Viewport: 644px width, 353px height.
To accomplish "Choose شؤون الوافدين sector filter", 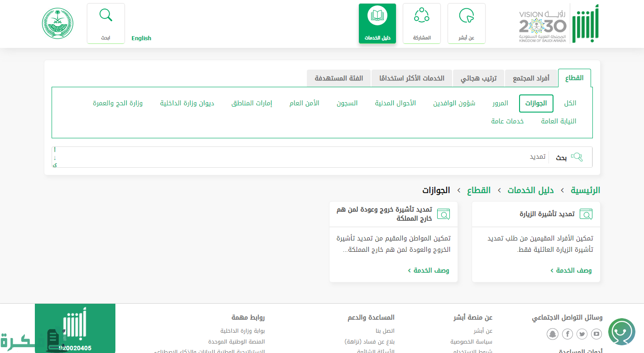I will (x=454, y=103).
